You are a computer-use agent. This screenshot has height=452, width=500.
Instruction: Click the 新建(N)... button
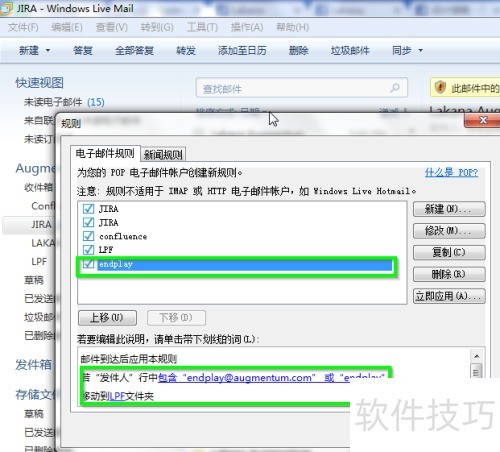point(449,209)
